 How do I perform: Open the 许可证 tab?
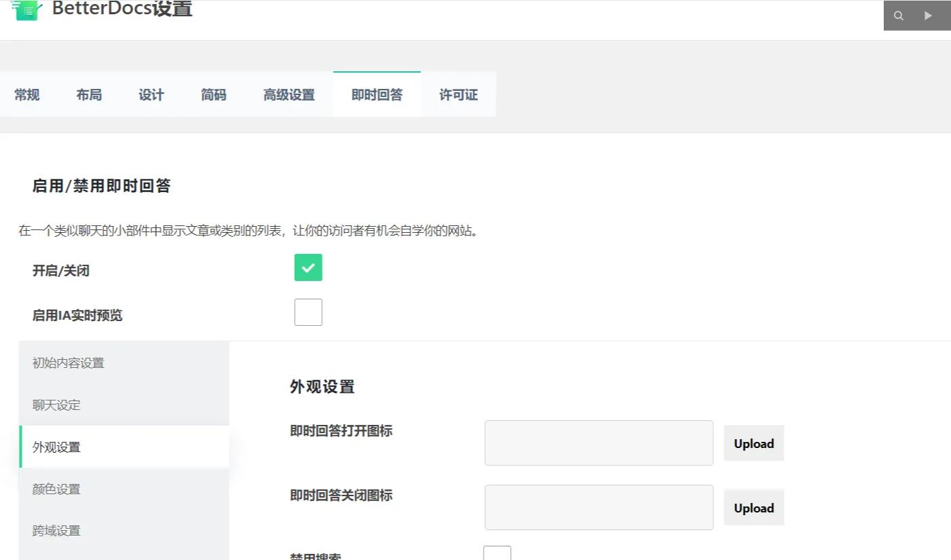[459, 95]
